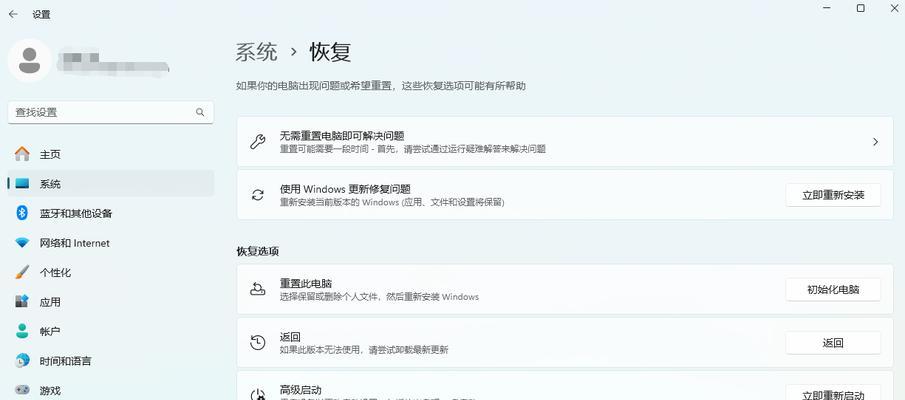
Task: Click the 游戏 controller icon
Action: (22, 390)
